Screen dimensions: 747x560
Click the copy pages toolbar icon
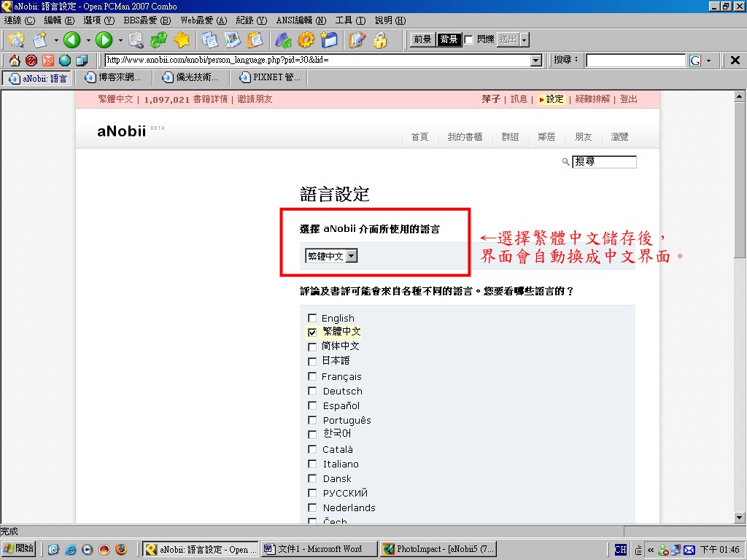click(209, 40)
